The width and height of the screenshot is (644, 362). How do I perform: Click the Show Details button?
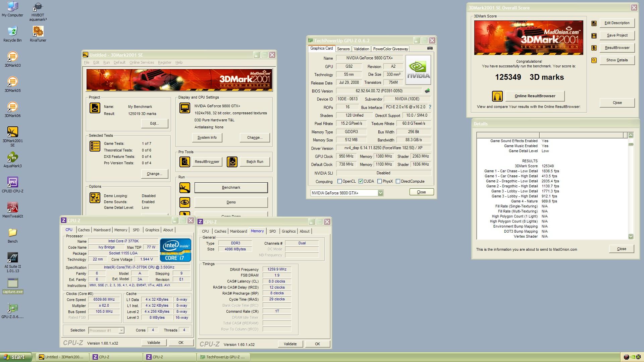[x=617, y=60]
